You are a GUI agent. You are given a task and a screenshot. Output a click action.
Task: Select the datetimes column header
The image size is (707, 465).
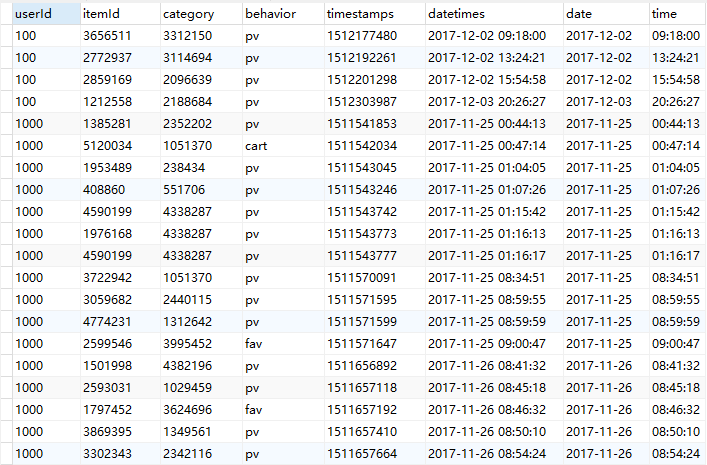[494, 14]
